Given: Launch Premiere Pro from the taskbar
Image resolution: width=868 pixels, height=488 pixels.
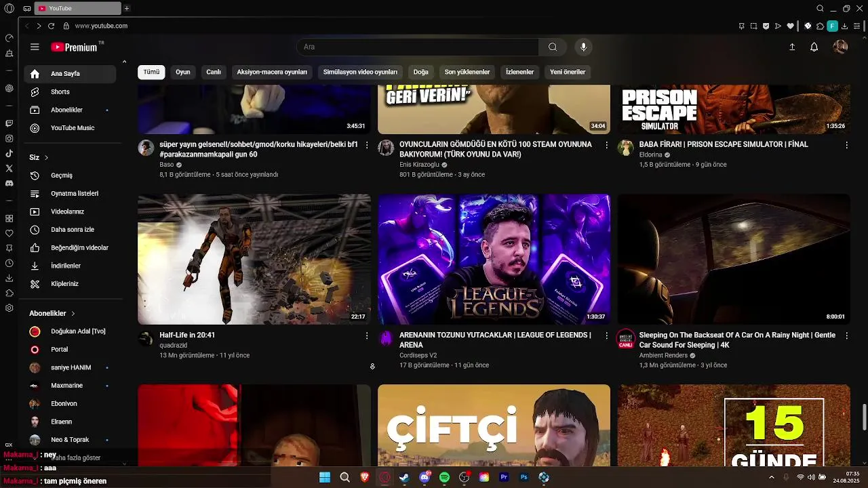Looking at the screenshot, I should (504, 477).
